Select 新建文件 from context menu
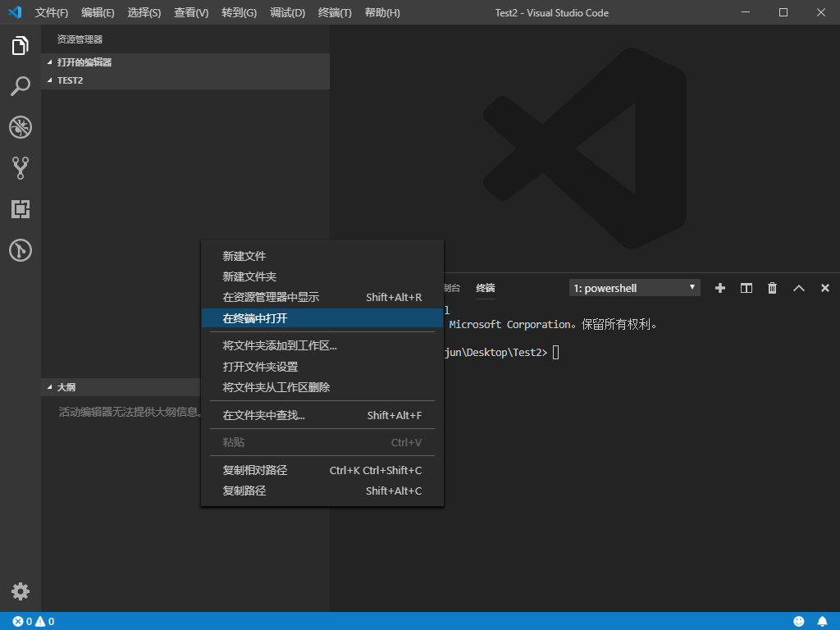The width and height of the screenshot is (840, 630). coord(322,256)
